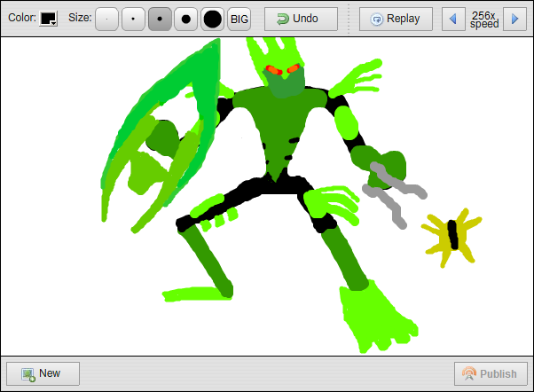Publish the drawing
The width and height of the screenshot is (534, 392).
(491, 373)
